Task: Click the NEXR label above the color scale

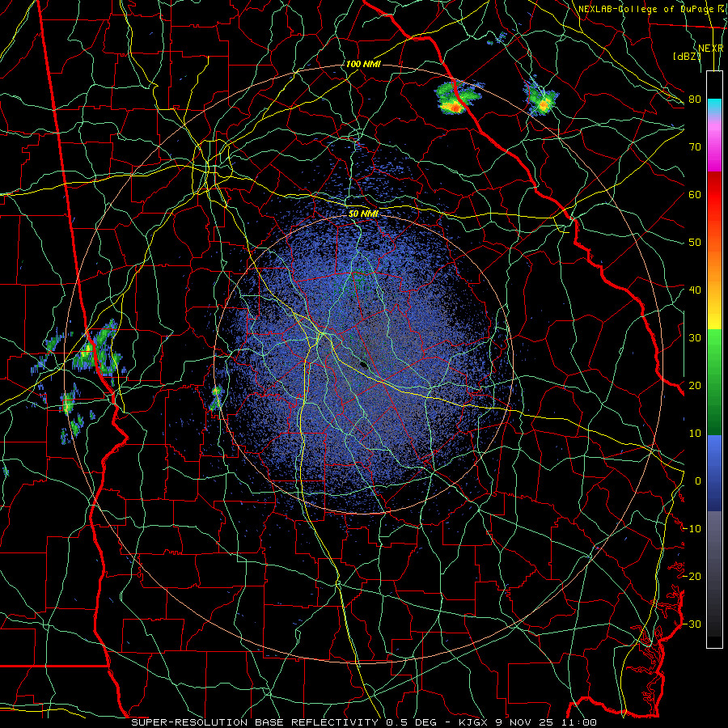Action: point(711,49)
